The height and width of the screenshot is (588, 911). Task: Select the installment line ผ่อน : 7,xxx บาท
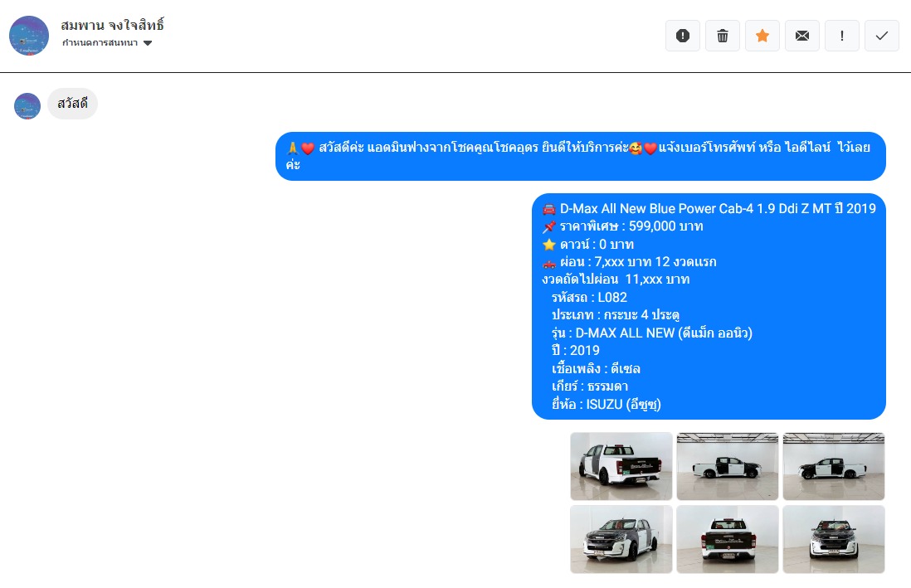[629, 262]
